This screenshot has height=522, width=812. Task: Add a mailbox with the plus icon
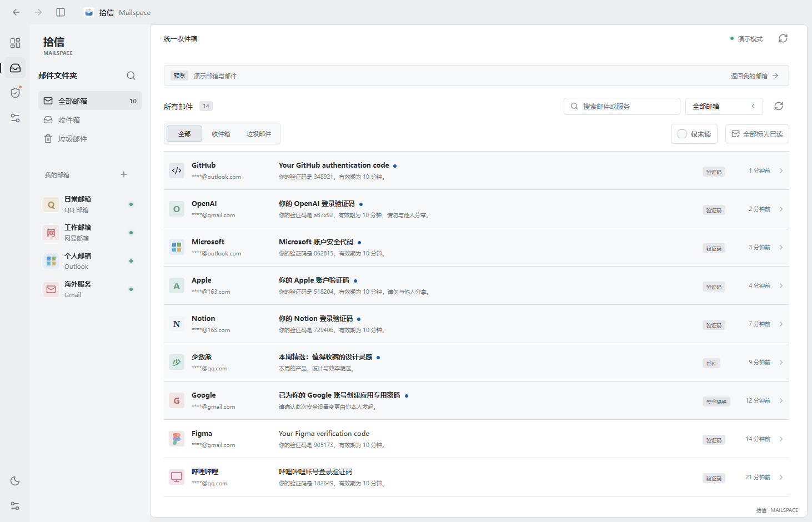point(124,174)
